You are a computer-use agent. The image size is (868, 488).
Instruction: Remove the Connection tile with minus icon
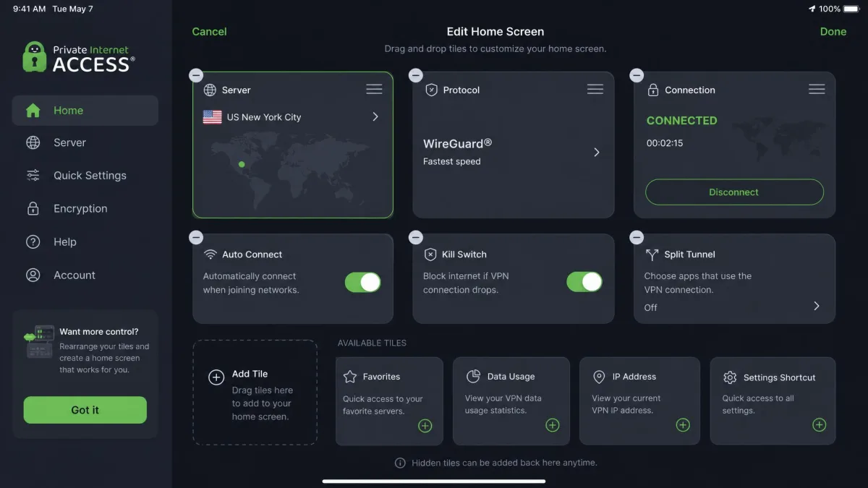637,75
